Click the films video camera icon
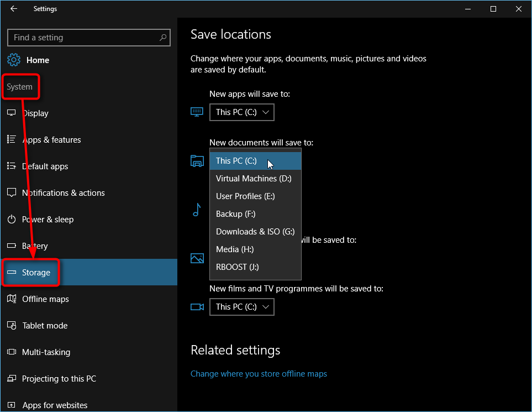 pyautogui.click(x=197, y=307)
